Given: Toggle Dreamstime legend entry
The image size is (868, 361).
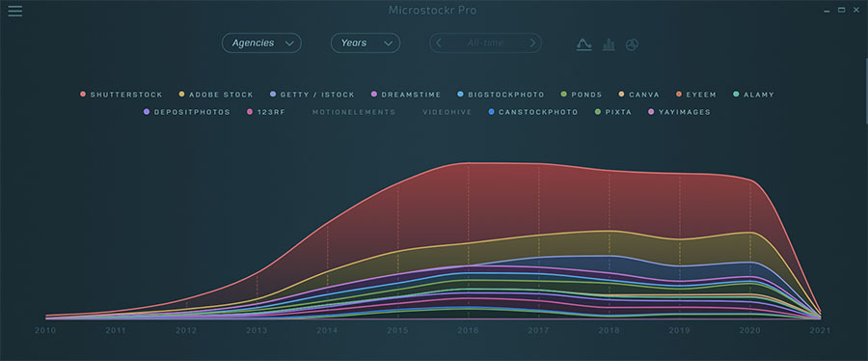Looking at the screenshot, I should 406,95.
